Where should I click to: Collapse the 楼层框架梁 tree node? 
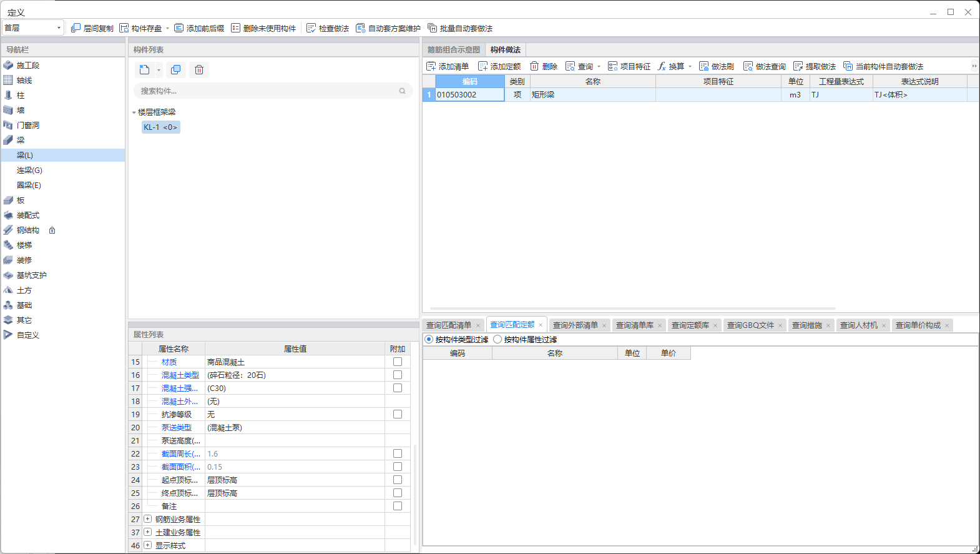[x=134, y=112]
